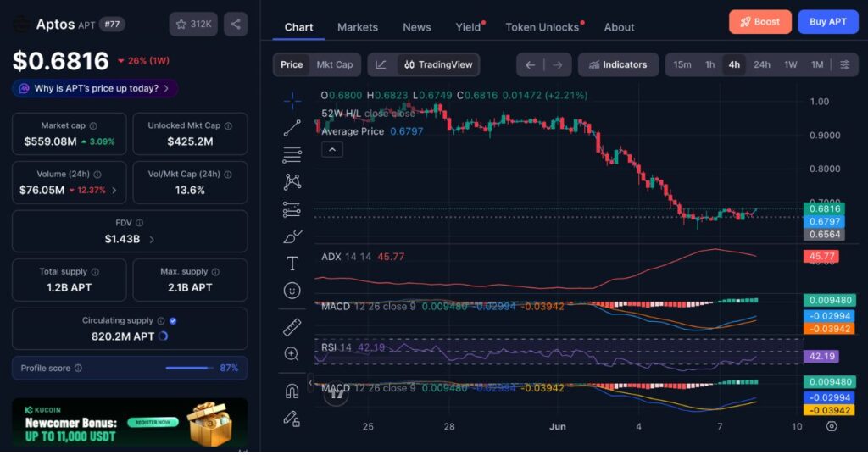Click the Profile score progress bar

(189, 368)
